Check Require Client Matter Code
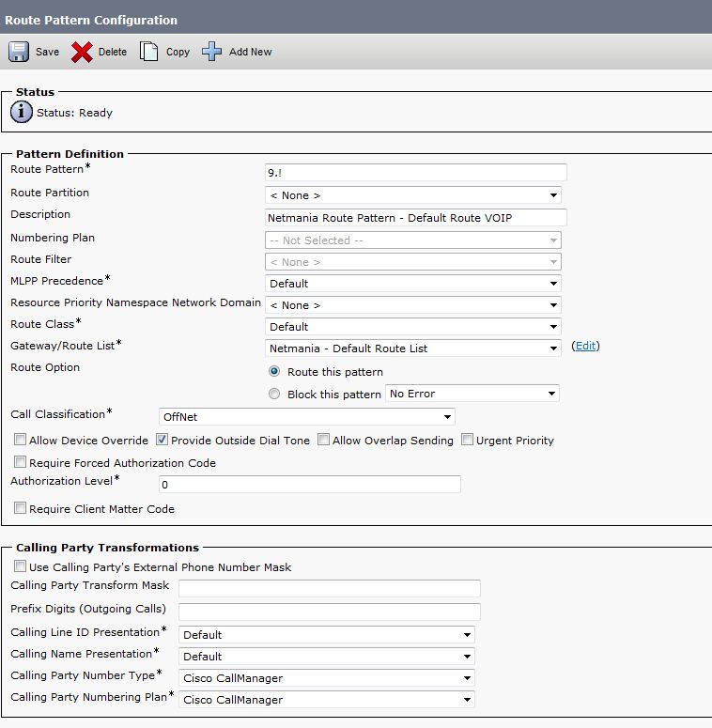This screenshot has height=728, width=712. pyautogui.click(x=20, y=508)
